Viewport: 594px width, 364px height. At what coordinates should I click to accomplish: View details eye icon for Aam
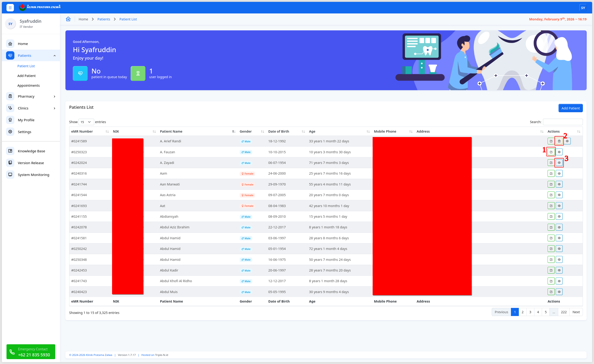(x=559, y=173)
